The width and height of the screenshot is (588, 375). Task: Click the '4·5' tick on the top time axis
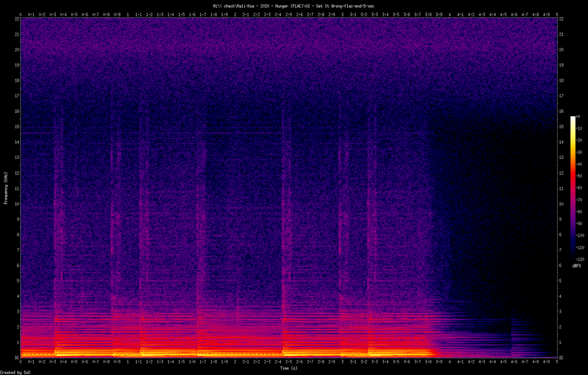[x=503, y=15]
